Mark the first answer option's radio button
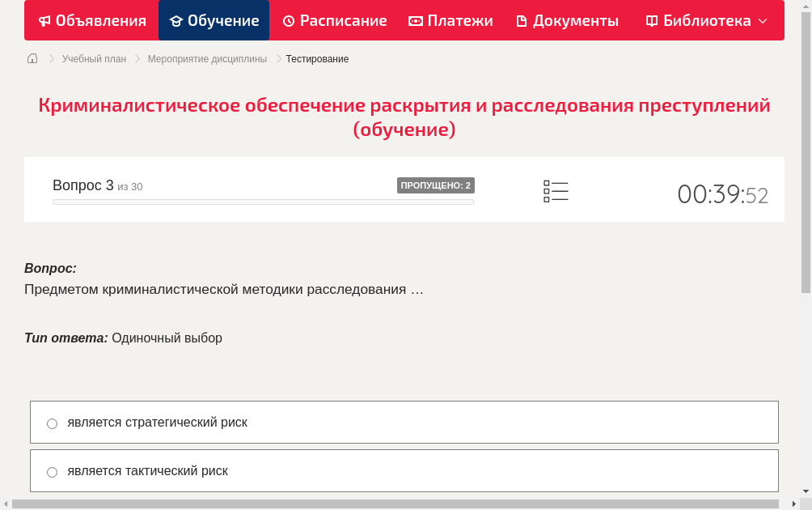This screenshot has height=510, width=812. [x=52, y=423]
